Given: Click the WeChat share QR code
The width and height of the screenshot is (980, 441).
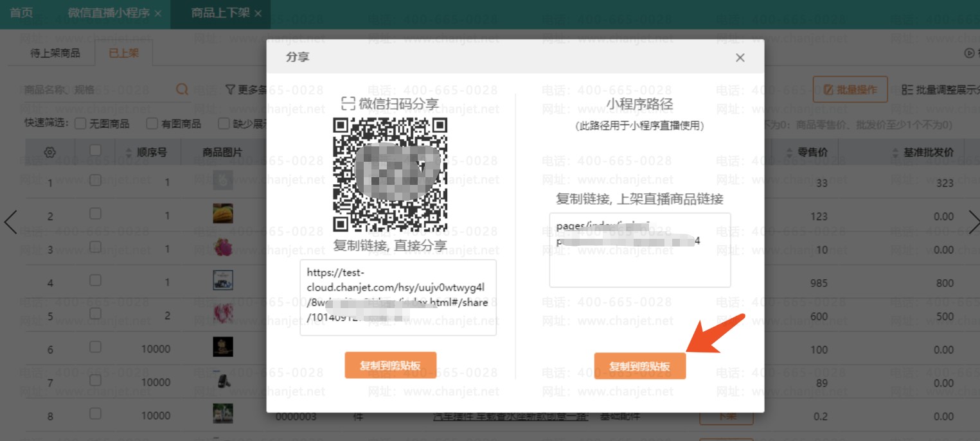Looking at the screenshot, I should pos(390,175).
